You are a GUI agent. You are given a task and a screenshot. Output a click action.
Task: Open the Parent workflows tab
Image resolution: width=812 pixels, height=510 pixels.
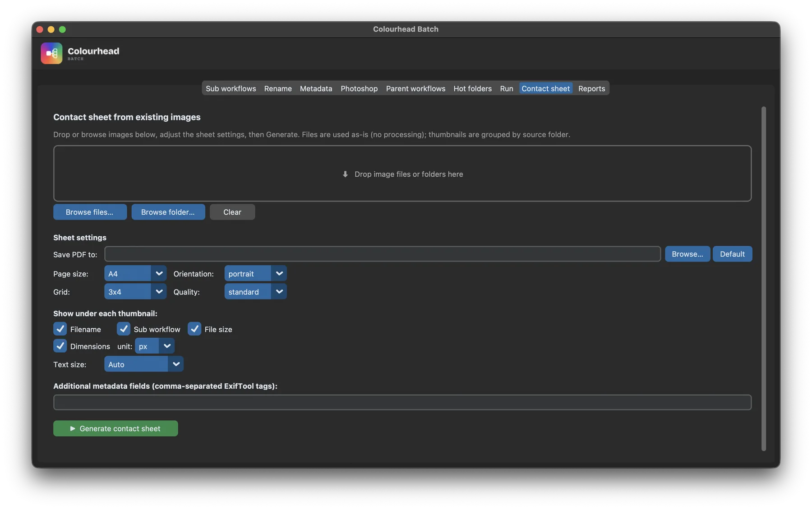tap(415, 88)
